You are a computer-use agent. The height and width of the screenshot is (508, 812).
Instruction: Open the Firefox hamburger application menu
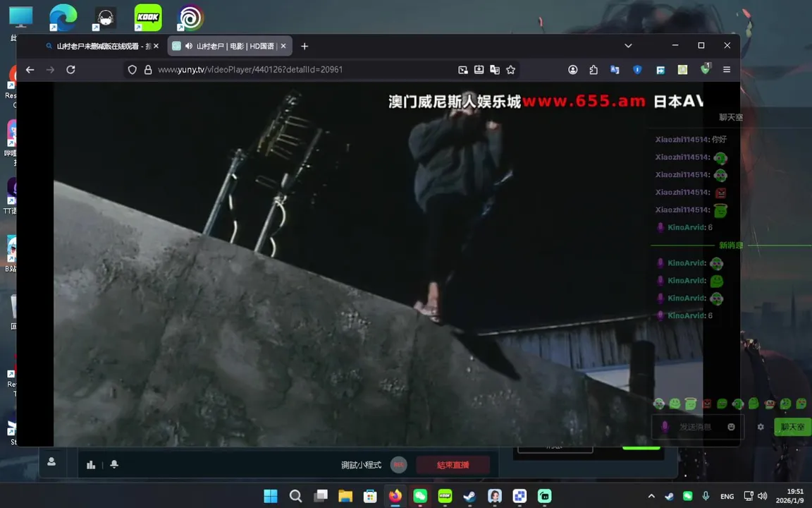click(x=727, y=69)
